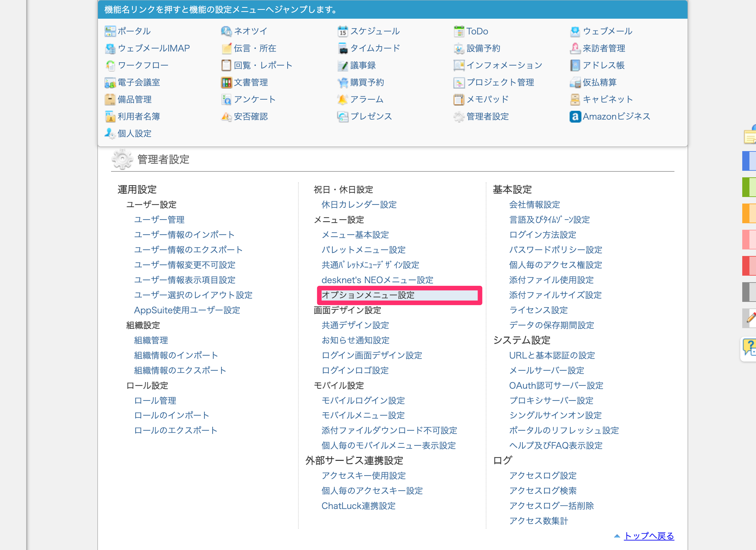Select the orange sticky note swatch
This screenshot has height=550, width=756.
point(749,213)
